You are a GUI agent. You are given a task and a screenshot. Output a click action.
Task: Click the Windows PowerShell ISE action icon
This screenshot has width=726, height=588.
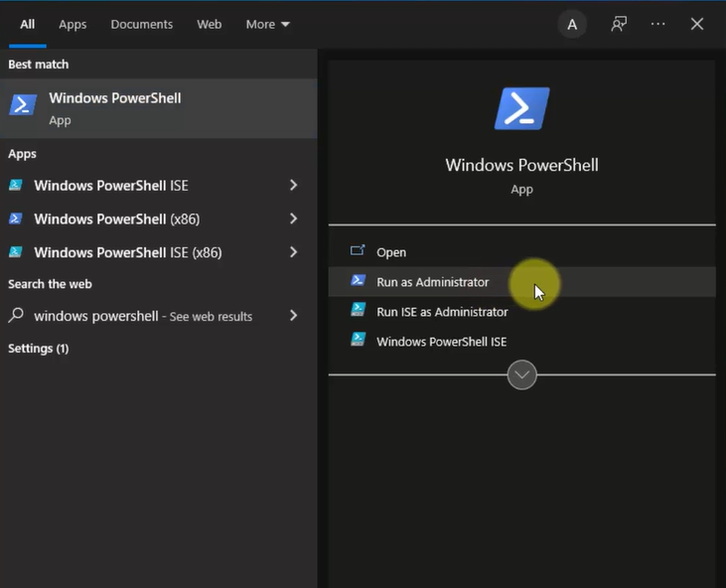[x=358, y=340]
